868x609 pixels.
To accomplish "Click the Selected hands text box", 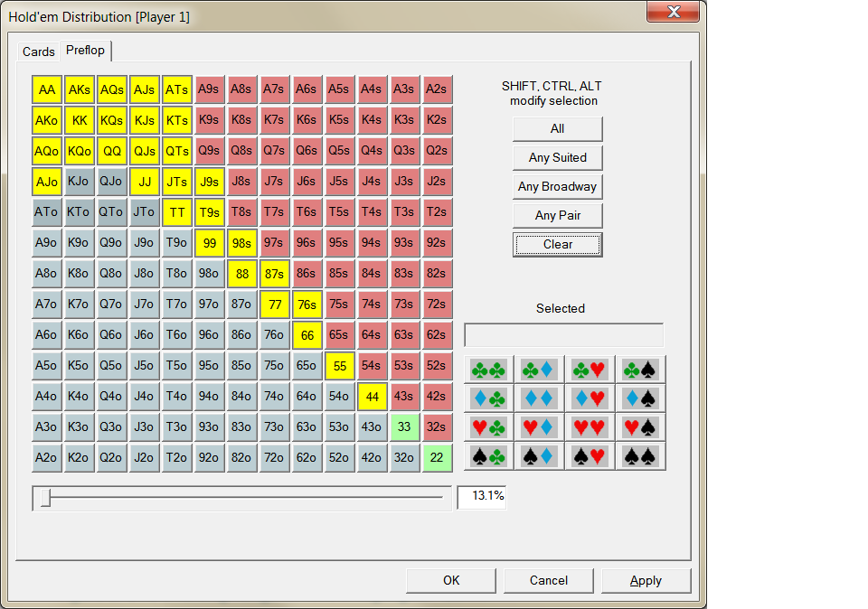I will [563, 335].
